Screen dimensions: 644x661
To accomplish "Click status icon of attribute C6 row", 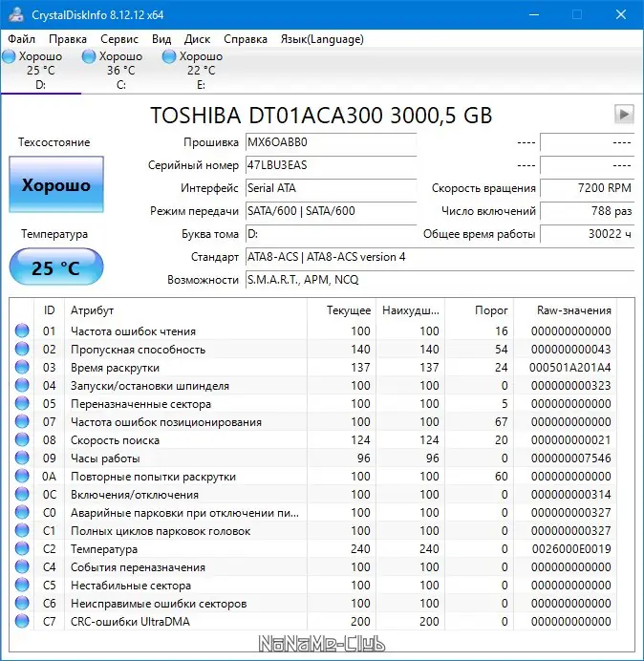I will pyautogui.click(x=22, y=603).
